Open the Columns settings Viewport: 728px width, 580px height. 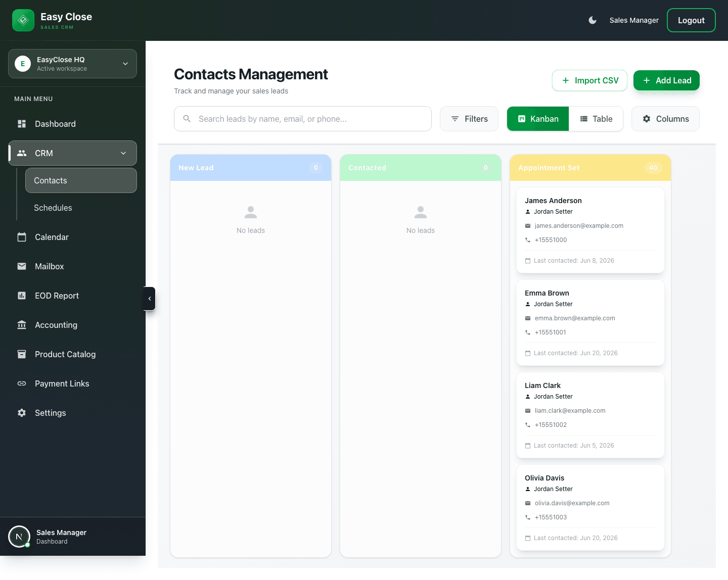point(665,119)
